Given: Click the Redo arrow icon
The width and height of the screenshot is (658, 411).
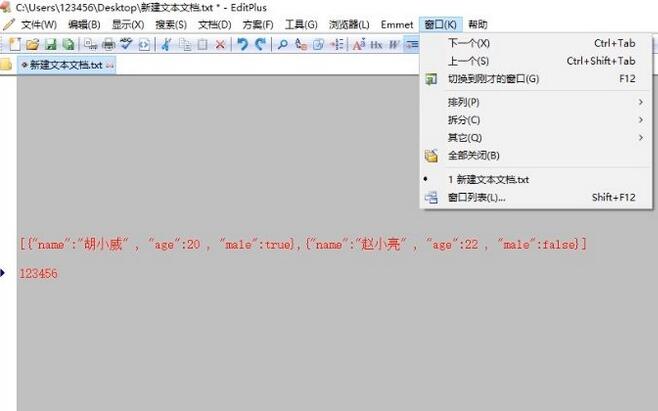Looking at the screenshot, I should 261,44.
